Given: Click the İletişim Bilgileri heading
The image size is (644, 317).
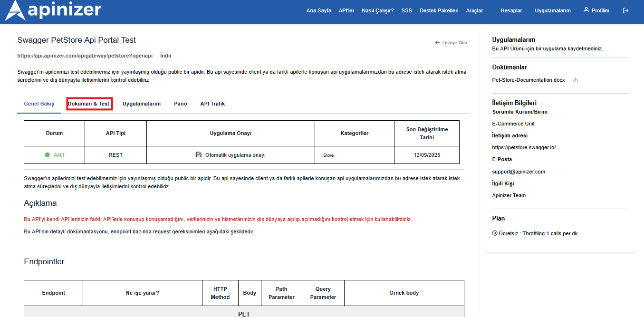Looking at the screenshot, I should (514, 103).
